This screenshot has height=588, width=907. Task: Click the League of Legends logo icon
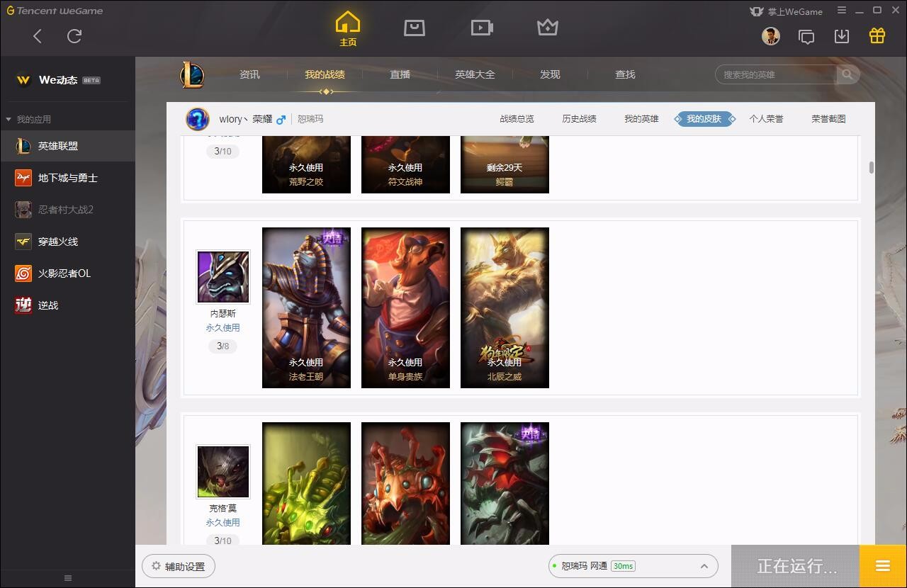click(x=191, y=74)
